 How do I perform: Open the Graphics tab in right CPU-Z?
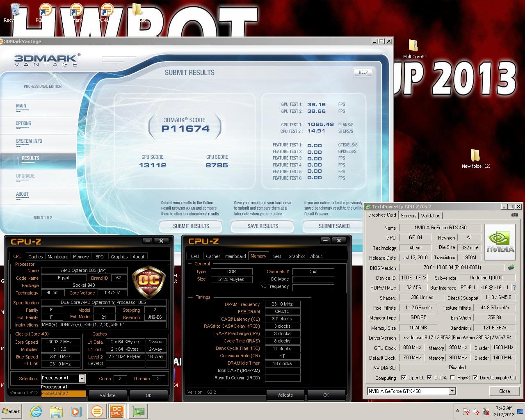click(x=297, y=256)
